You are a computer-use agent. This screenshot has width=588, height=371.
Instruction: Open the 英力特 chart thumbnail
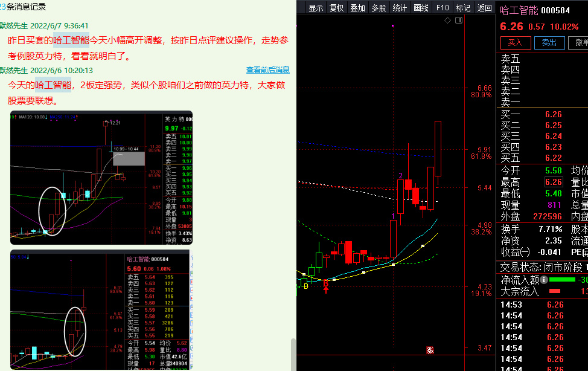pos(101,178)
